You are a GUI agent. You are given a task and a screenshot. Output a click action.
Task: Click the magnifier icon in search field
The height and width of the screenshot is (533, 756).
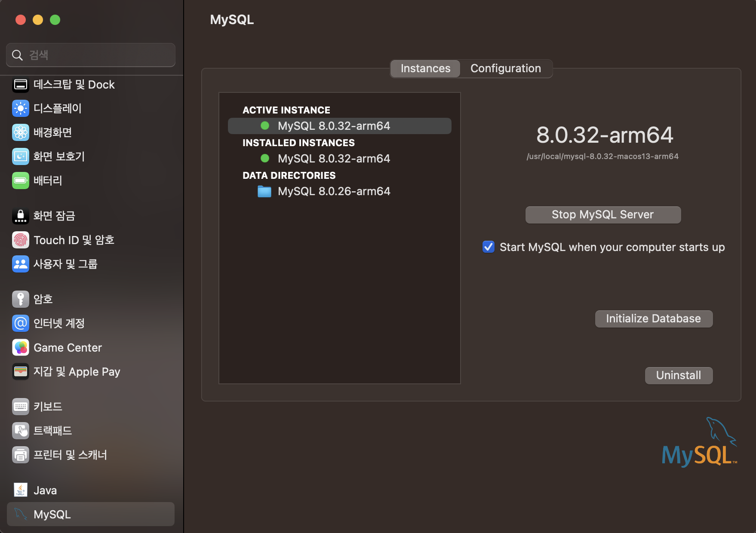17,55
